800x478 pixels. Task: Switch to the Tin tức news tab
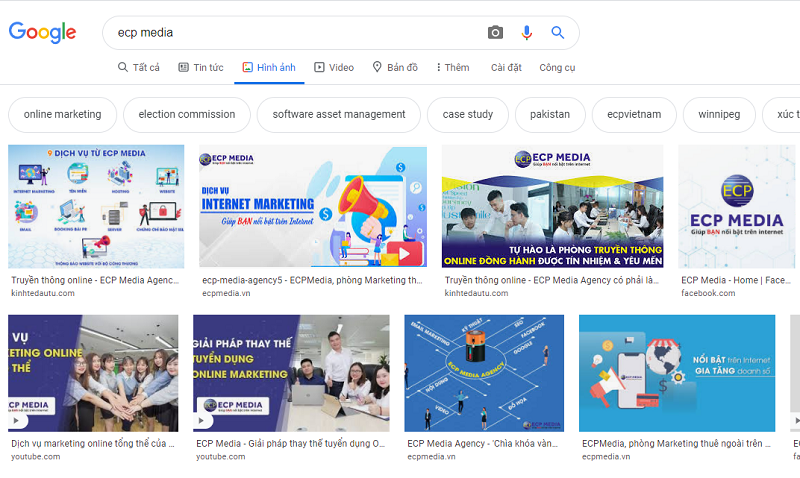[201, 67]
